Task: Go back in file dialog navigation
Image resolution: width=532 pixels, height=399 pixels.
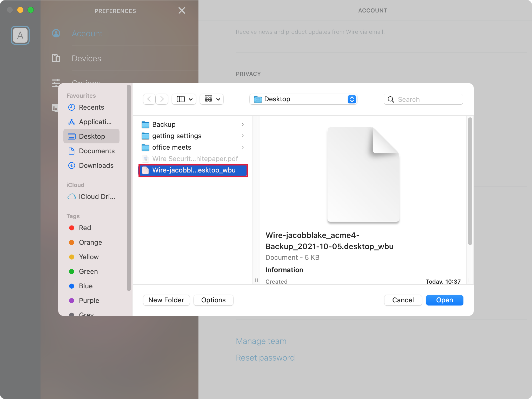Action: tap(149, 99)
